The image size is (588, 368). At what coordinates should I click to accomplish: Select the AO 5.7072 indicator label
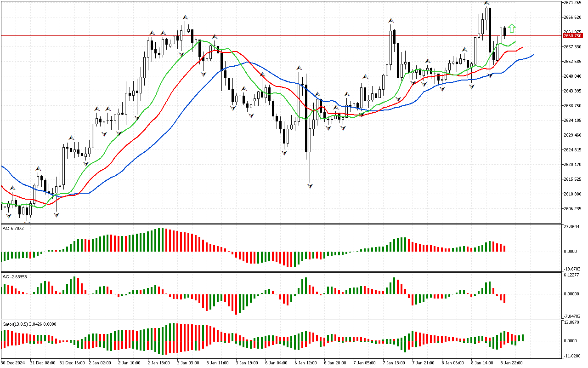[x=13, y=228]
